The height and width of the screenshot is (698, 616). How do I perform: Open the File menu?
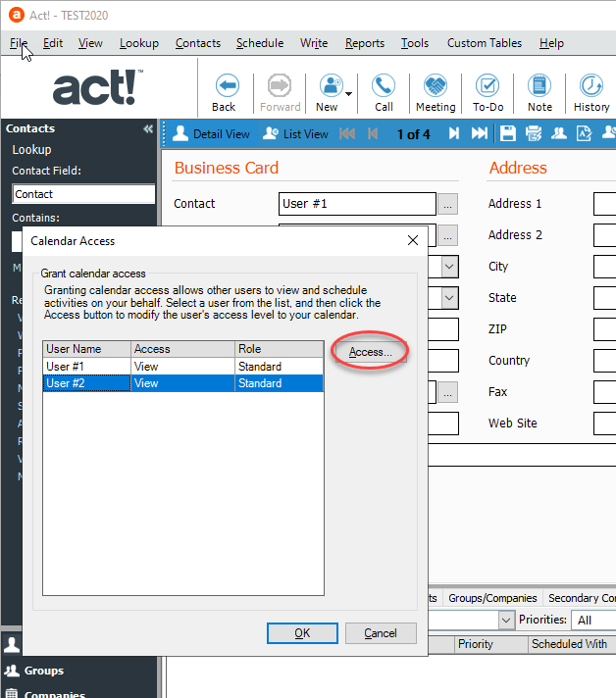tap(19, 43)
